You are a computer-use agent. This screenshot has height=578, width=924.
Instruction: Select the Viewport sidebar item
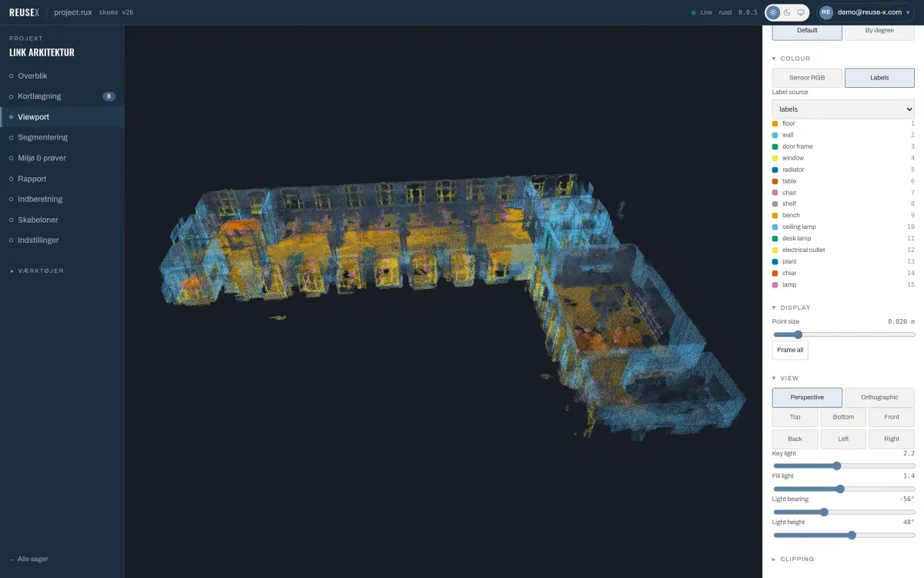point(62,117)
